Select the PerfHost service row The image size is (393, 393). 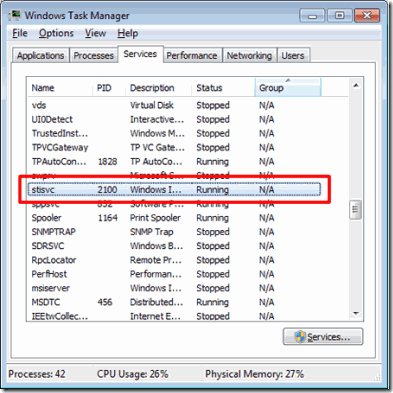coord(174,274)
